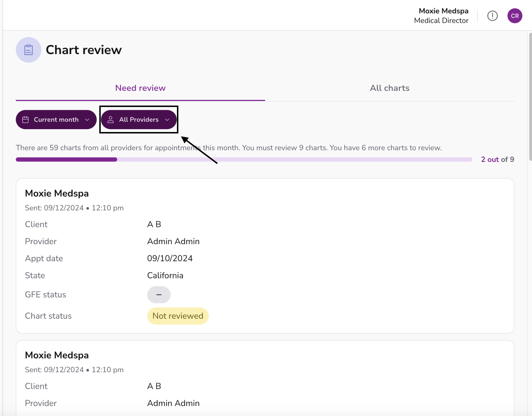This screenshot has height=416, width=532.
Task: Click the vertical page scrollbar
Action: pyautogui.click(x=530, y=97)
